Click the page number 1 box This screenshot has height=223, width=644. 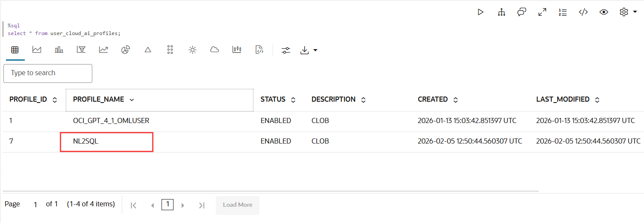(168, 205)
